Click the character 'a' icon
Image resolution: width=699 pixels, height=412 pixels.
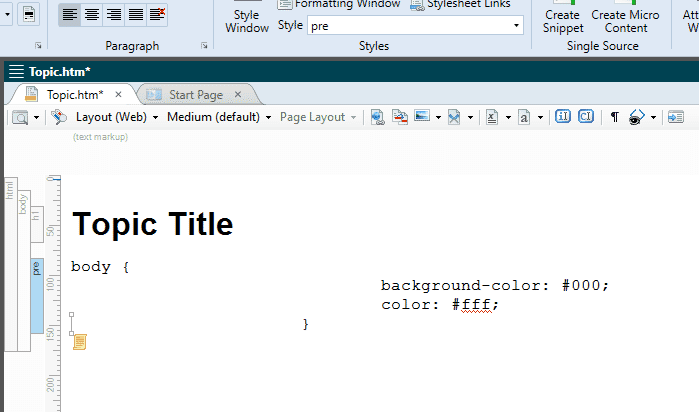pyautogui.click(x=524, y=117)
